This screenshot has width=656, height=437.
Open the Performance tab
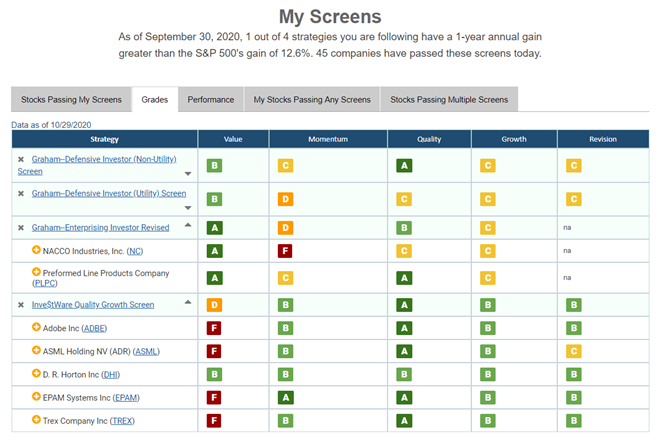point(210,100)
